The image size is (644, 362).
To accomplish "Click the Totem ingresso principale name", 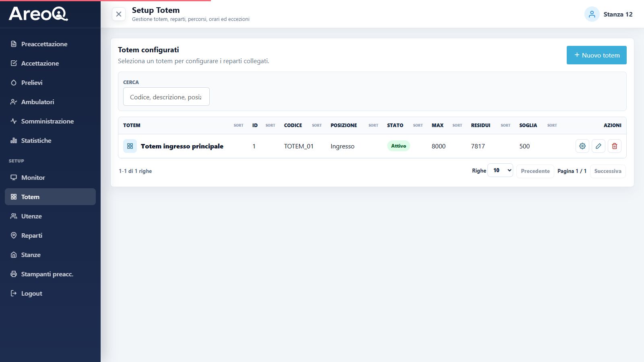I will click(x=182, y=146).
